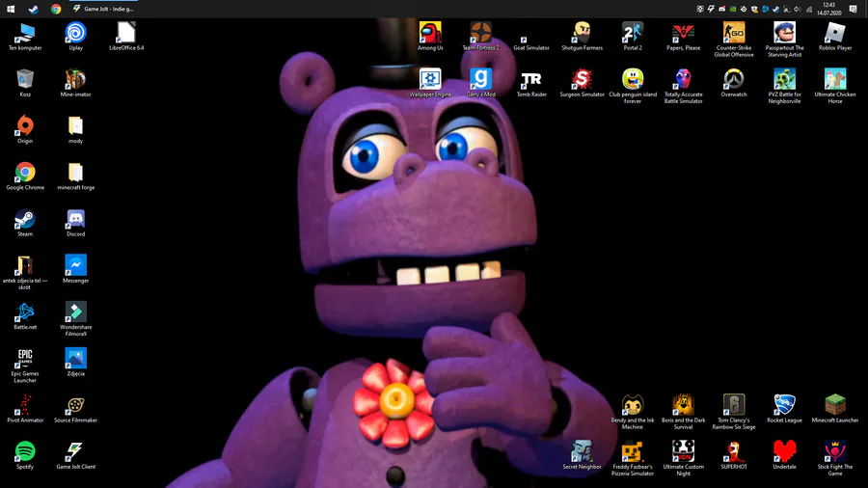
Task: Click the taskbar clock showing 12:43
Action: (x=828, y=9)
